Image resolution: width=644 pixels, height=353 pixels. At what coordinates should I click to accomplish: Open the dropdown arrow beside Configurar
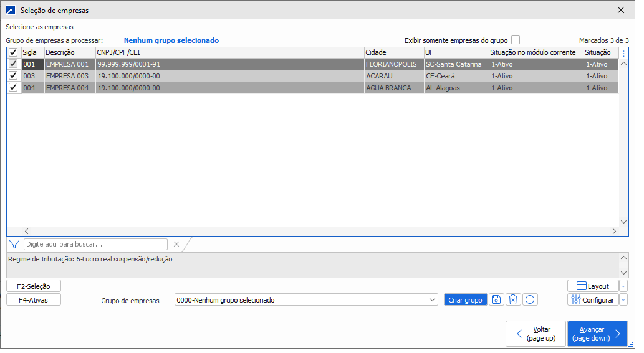coord(624,299)
